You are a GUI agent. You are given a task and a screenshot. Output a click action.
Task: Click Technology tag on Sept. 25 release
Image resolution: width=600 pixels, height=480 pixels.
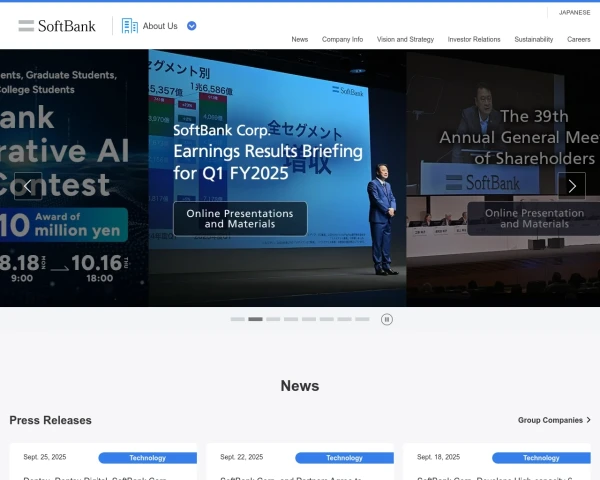click(x=148, y=458)
